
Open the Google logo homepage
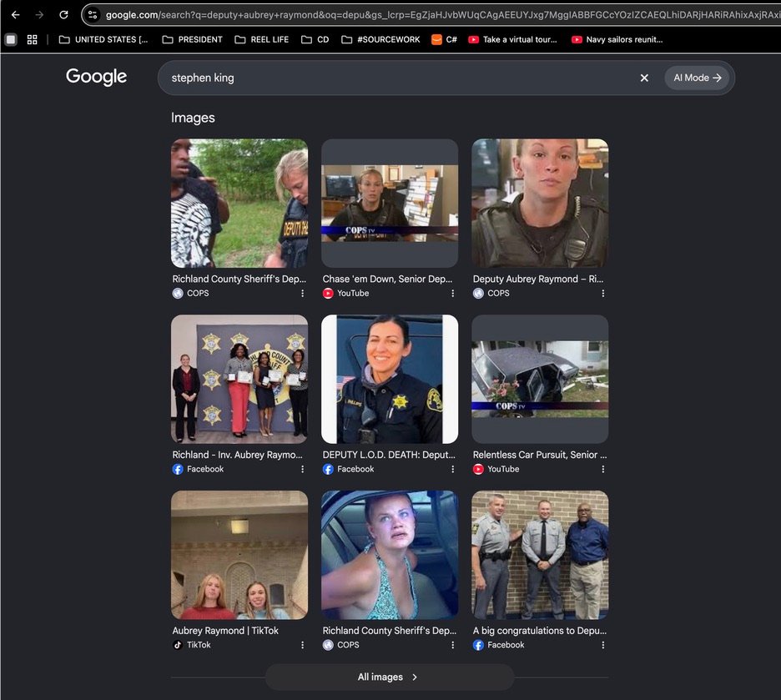pos(96,77)
